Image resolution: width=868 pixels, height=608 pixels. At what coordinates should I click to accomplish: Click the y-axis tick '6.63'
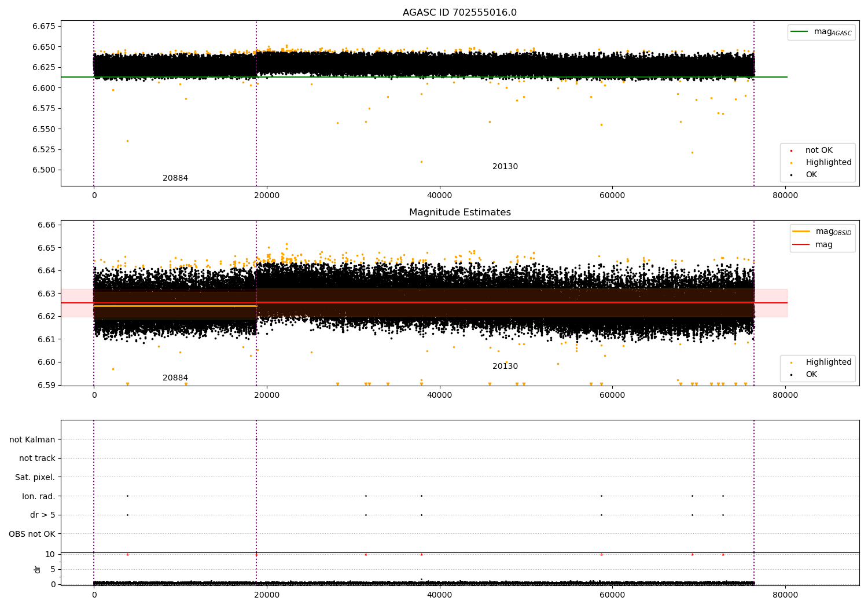click(46, 294)
